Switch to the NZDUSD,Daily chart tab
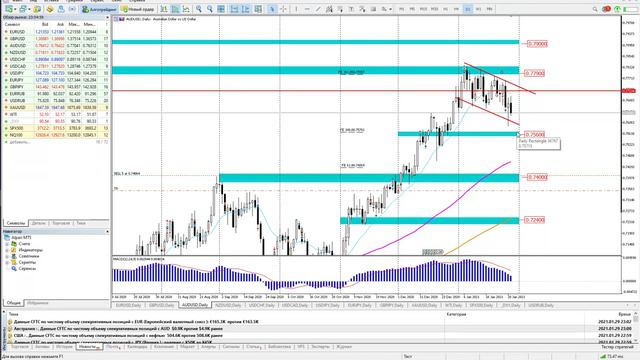Image resolution: width=640 pixels, height=360 pixels. tap(228, 305)
